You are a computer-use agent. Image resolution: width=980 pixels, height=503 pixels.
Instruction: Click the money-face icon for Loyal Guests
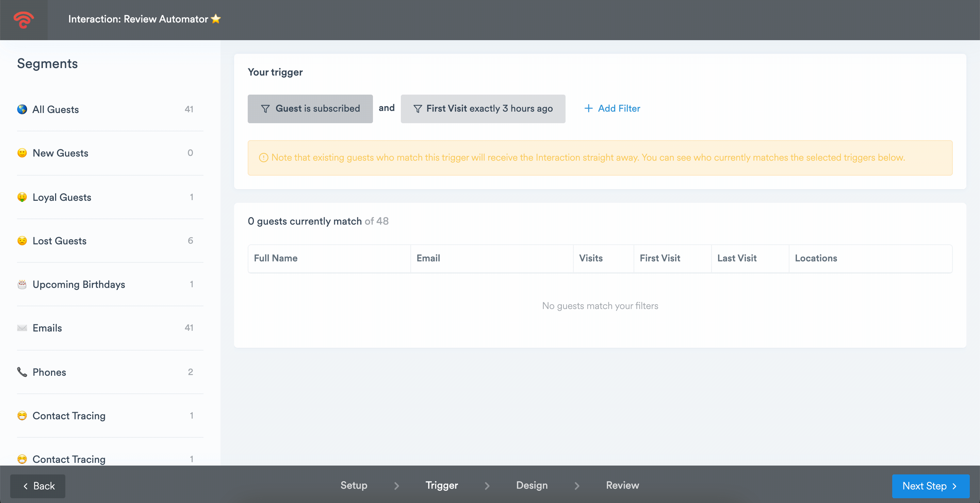pyautogui.click(x=22, y=197)
